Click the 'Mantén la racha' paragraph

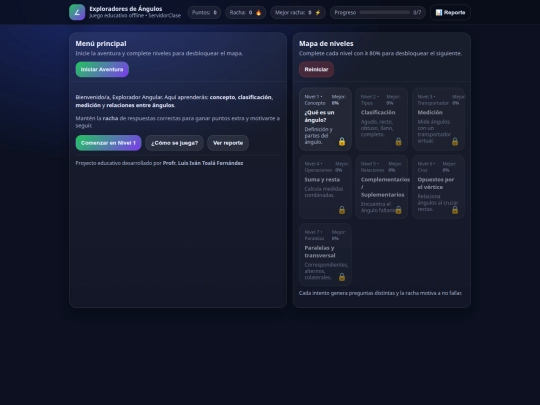point(178,122)
